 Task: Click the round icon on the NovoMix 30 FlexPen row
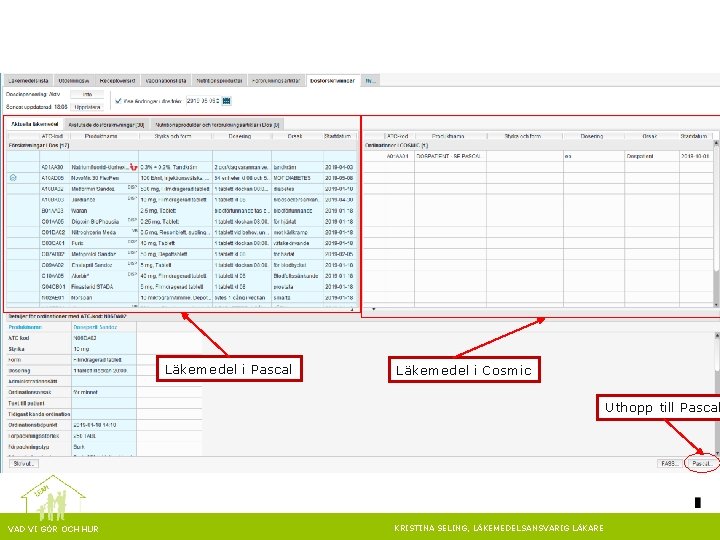[x=13, y=178]
